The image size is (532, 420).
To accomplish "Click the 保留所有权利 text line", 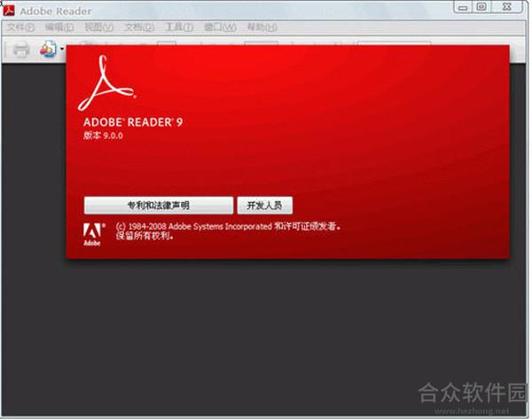I will click(145, 236).
